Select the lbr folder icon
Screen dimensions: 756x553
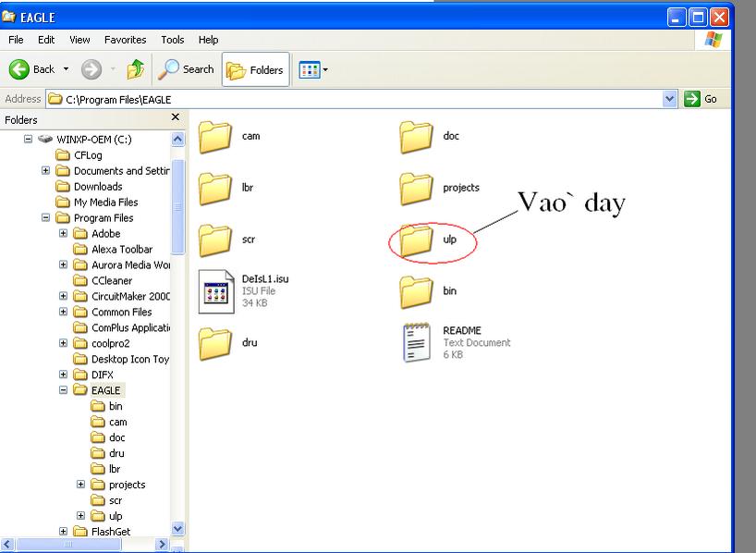[215, 189]
